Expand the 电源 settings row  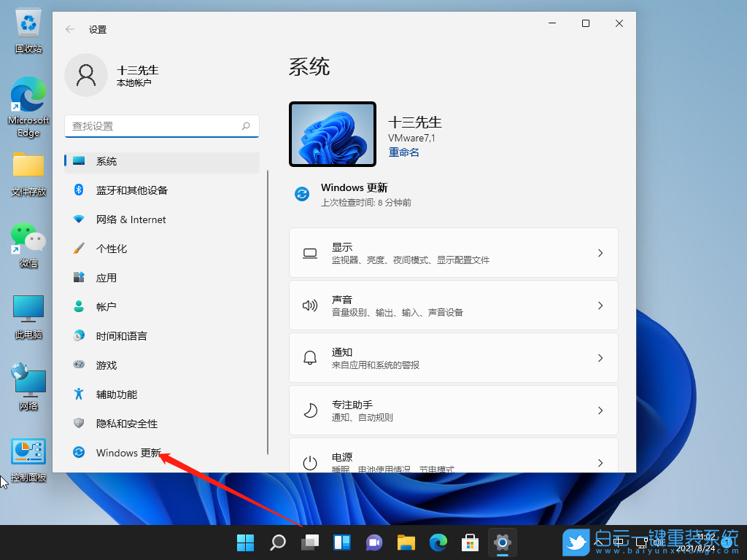coord(453,458)
